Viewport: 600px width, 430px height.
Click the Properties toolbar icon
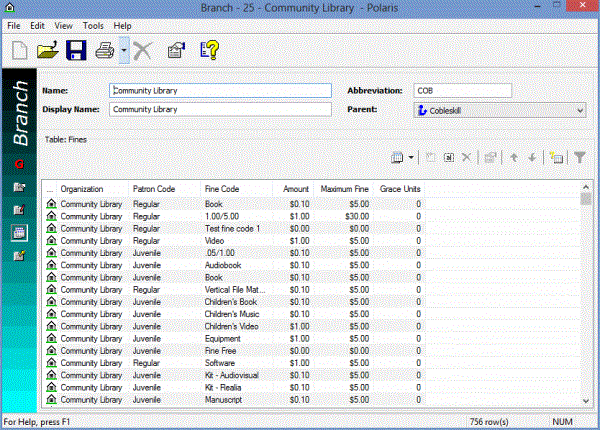176,50
